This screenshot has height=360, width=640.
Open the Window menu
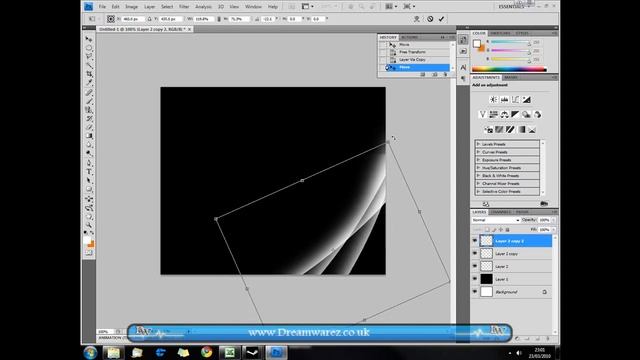click(x=253, y=7)
